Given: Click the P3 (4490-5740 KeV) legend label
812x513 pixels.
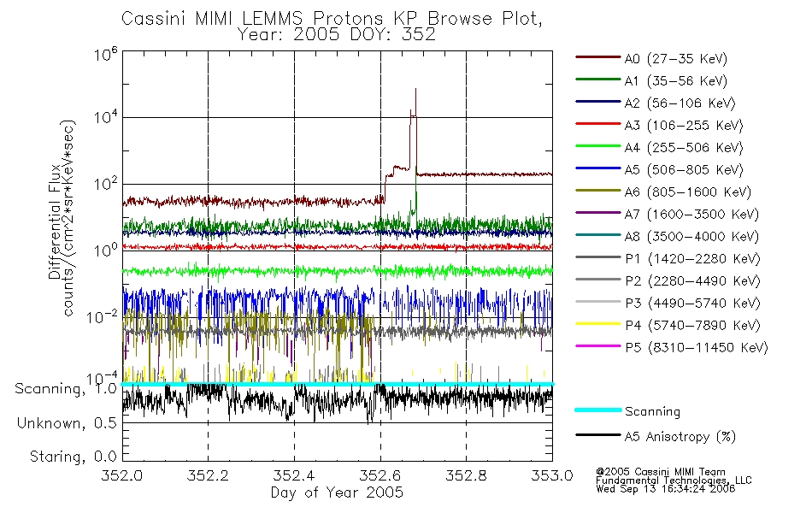Looking at the screenshot, I should tap(692, 304).
